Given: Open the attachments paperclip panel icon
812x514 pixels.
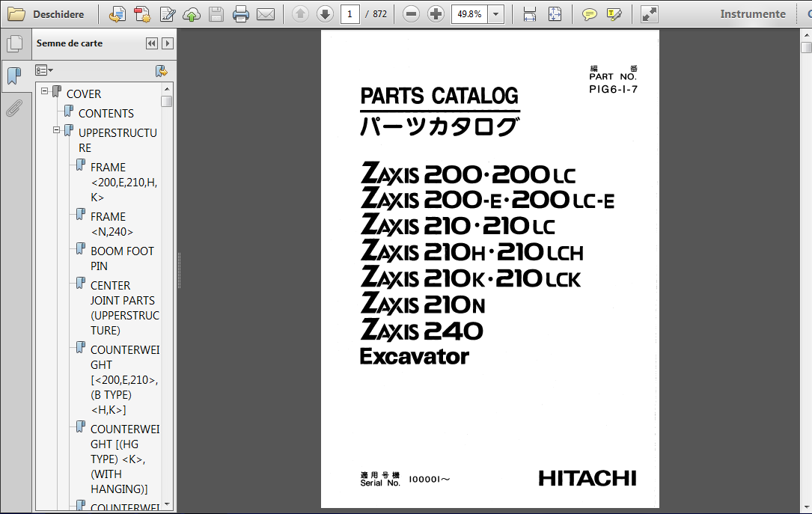Looking at the screenshot, I should [x=14, y=108].
